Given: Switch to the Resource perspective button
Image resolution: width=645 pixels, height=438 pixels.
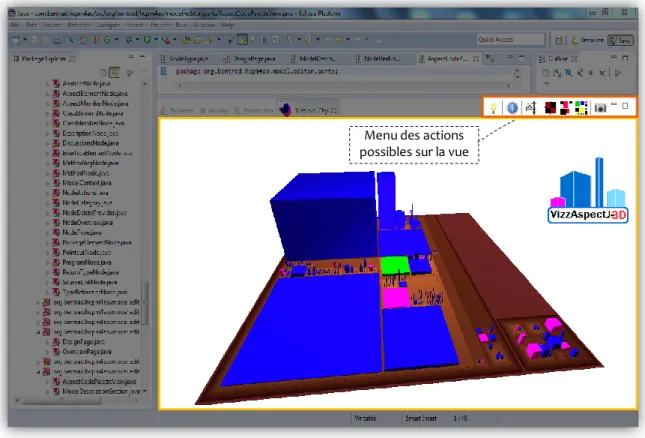Looking at the screenshot, I should point(587,40).
